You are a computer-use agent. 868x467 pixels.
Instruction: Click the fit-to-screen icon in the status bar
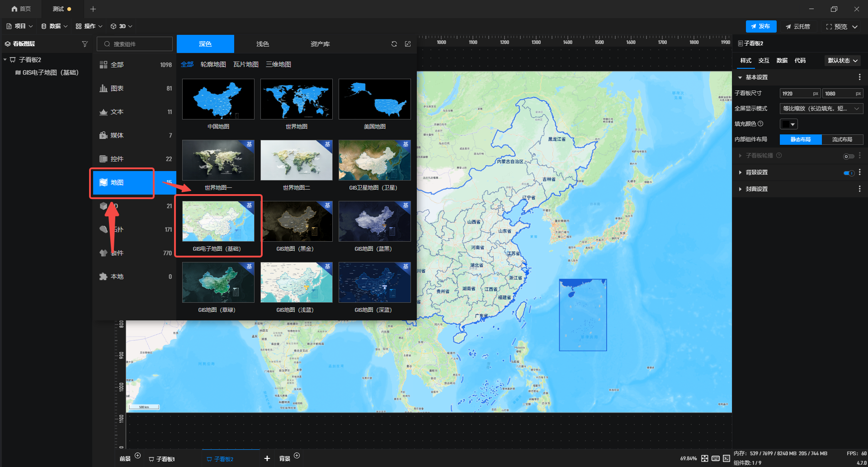[705, 458]
